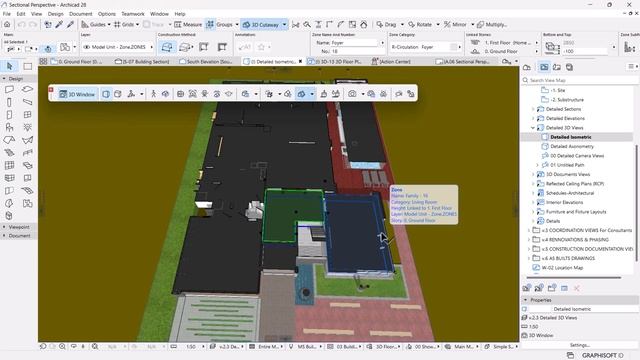Inject parameters with the syringe icon

click(70, 24)
